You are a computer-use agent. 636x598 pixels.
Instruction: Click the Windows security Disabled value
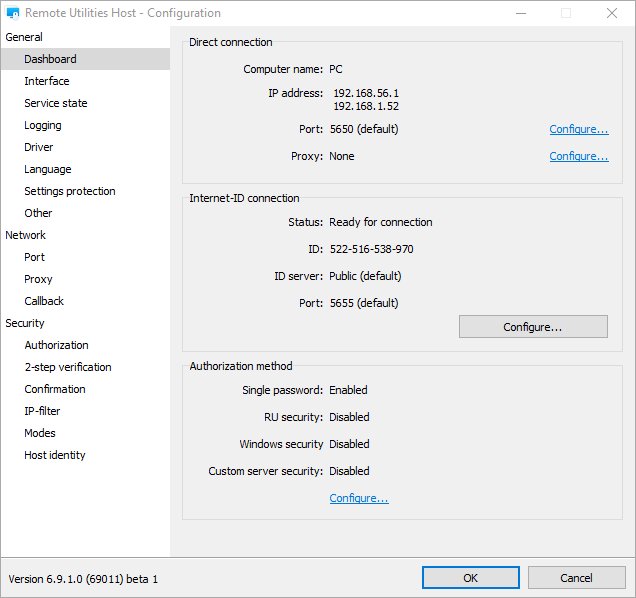[349, 444]
